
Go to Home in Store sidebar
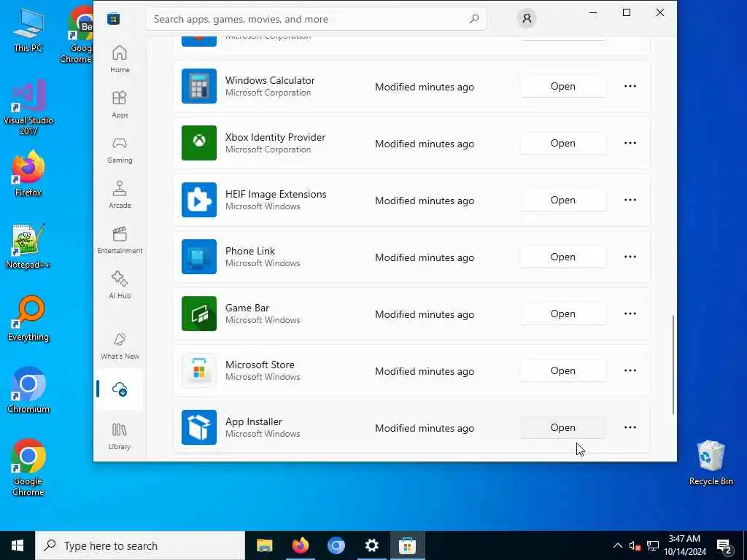tap(120, 59)
